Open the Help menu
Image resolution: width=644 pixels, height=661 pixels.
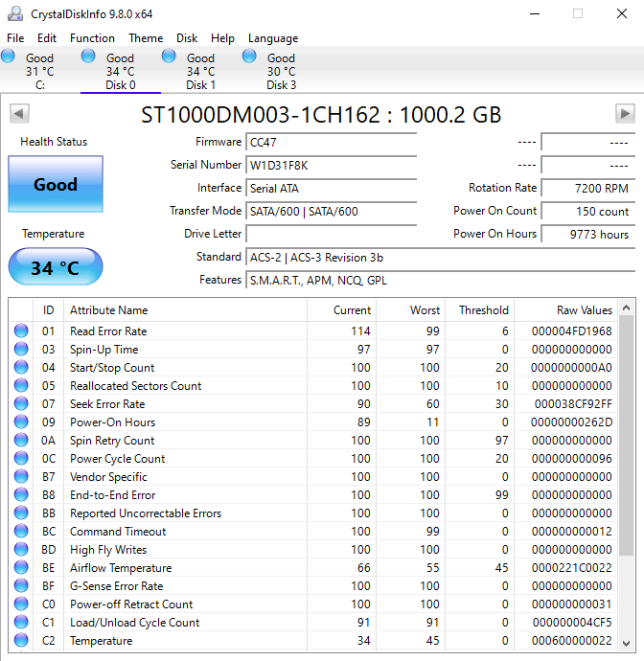coord(222,38)
